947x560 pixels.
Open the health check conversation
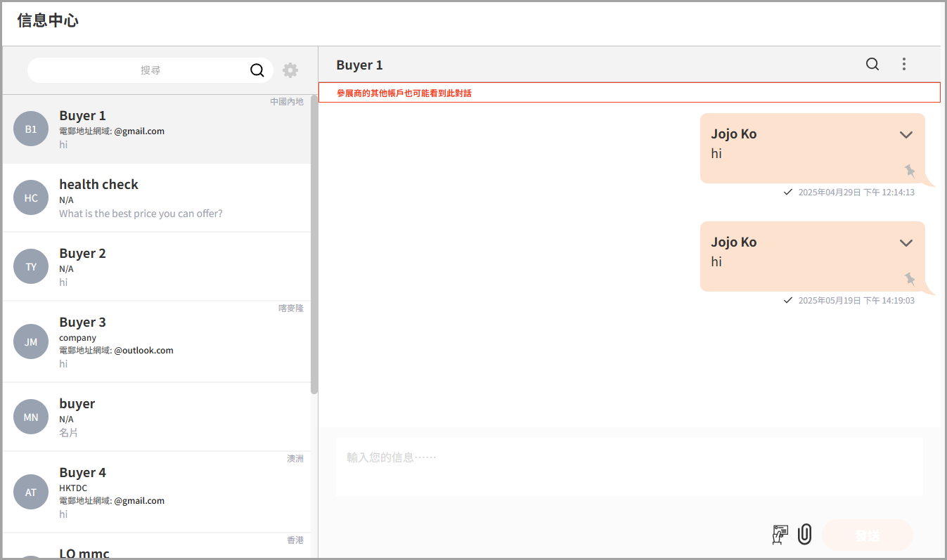[x=157, y=198]
